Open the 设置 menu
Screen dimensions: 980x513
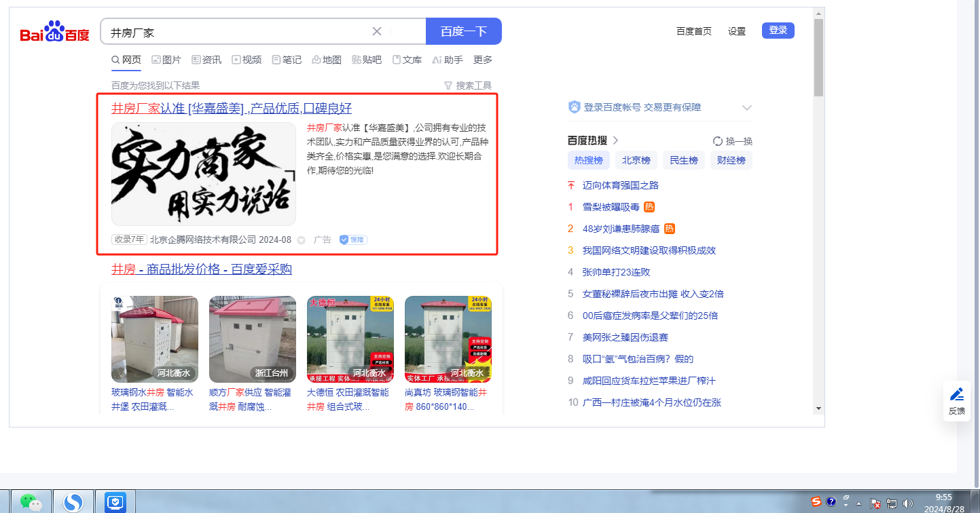point(737,31)
